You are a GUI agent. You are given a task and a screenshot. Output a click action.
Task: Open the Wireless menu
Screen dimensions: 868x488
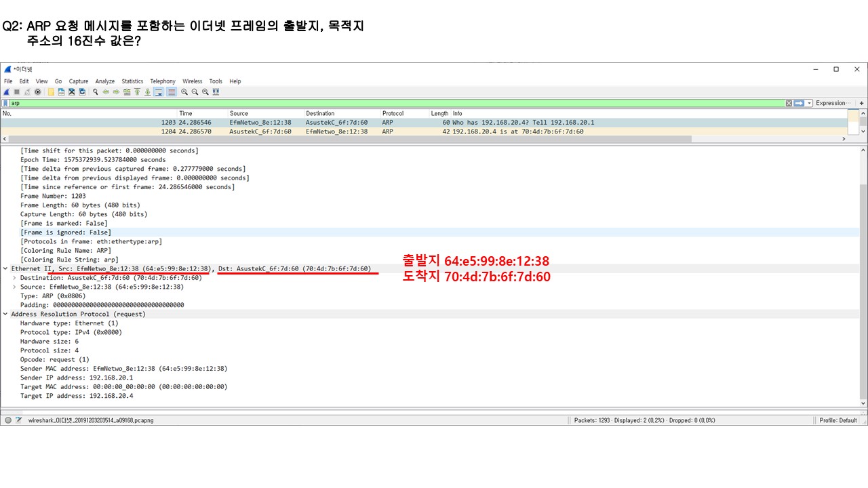[193, 81]
